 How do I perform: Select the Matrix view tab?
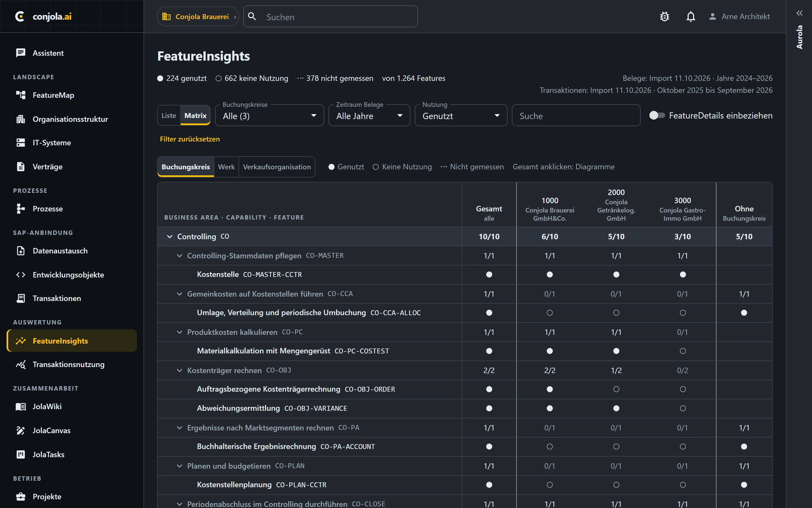(195, 115)
